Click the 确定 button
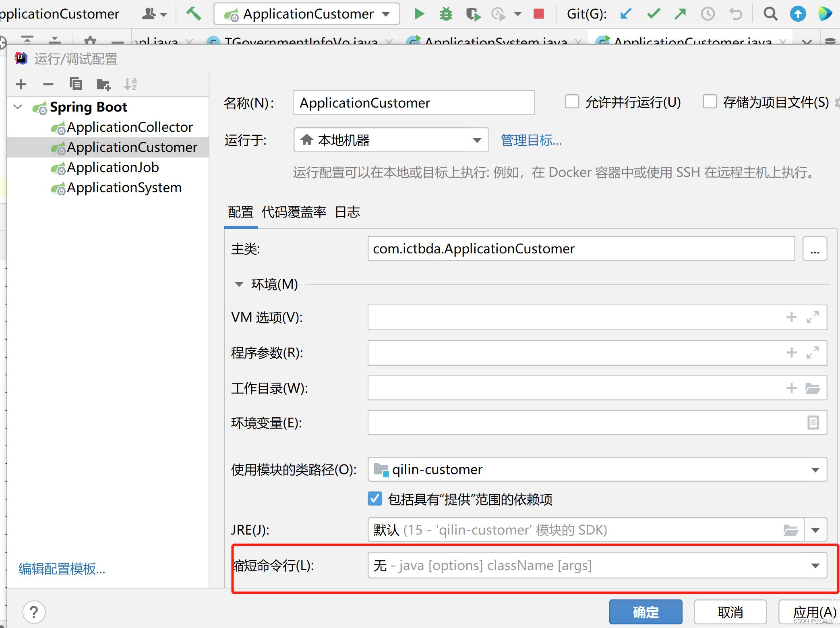The image size is (840, 628). click(x=645, y=612)
